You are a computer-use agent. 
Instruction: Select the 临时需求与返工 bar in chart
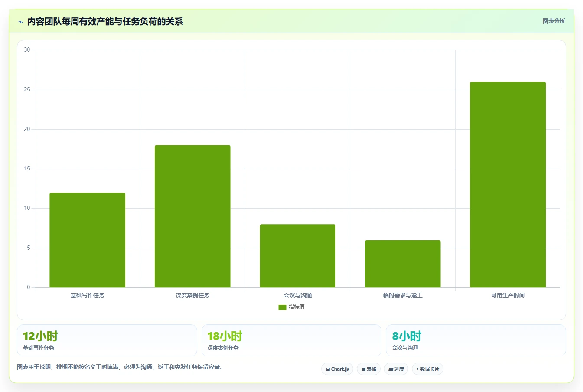point(403,264)
